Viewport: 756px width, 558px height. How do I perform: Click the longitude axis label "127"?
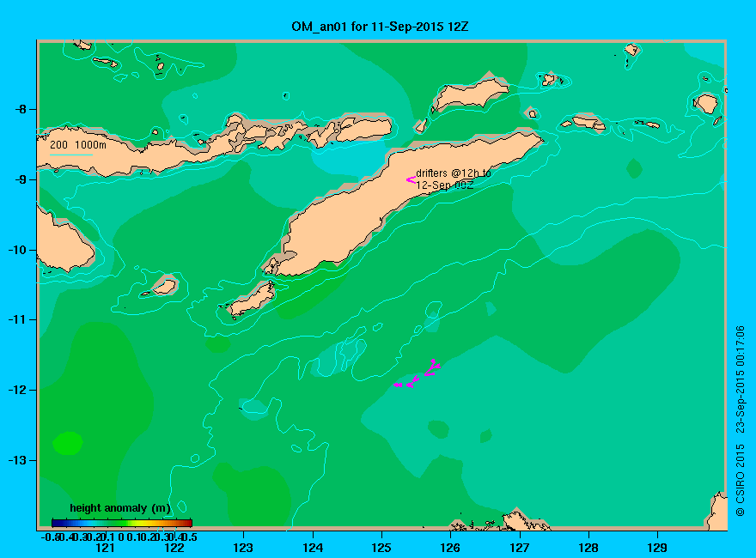pos(520,548)
